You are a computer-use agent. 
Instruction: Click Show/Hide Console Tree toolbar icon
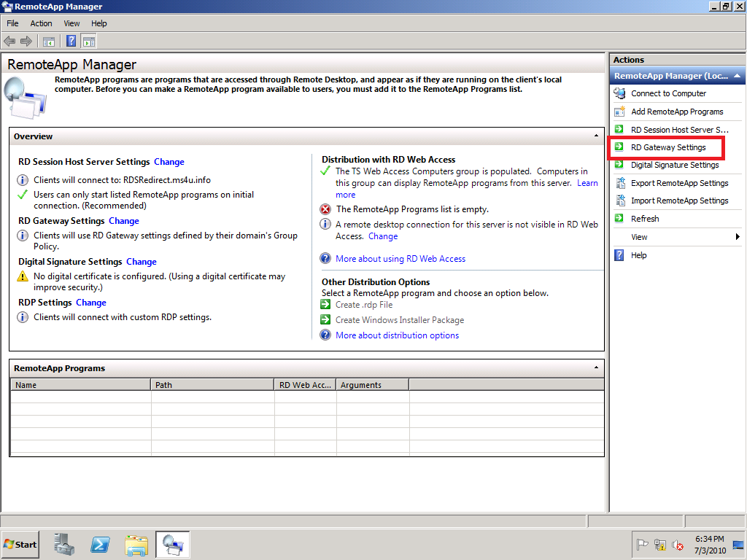(x=49, y=42)
